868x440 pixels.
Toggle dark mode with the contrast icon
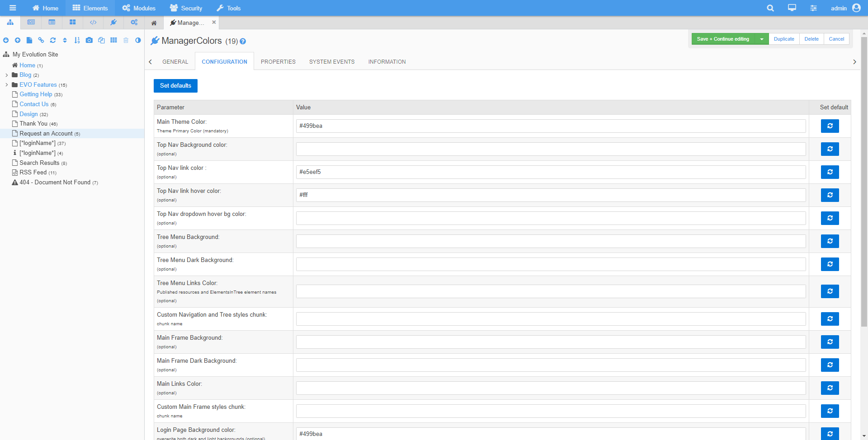pyautogui.click(x=138, y=40)
